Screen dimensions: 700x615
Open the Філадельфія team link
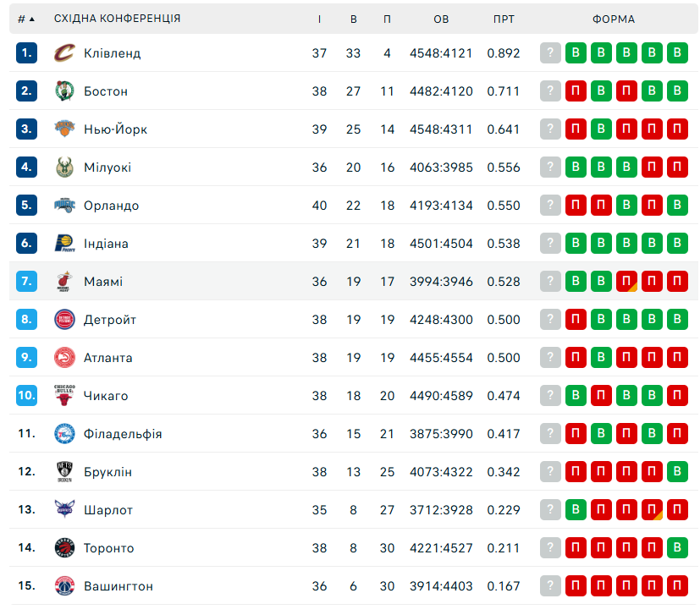click(123, 434)
